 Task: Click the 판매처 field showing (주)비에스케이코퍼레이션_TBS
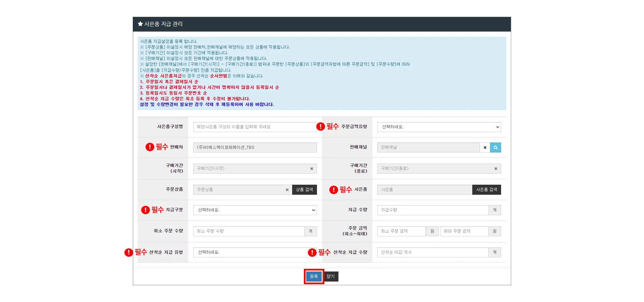(x=255, y=147)
